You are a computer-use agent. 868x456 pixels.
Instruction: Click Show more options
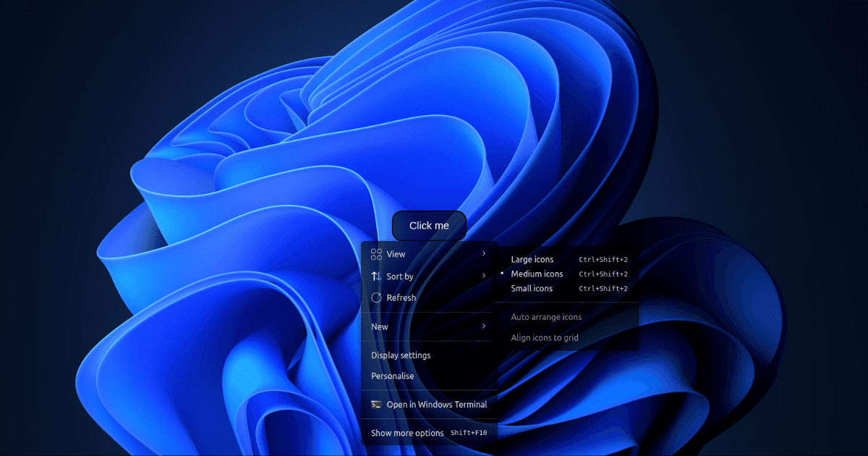click(407, 433)
